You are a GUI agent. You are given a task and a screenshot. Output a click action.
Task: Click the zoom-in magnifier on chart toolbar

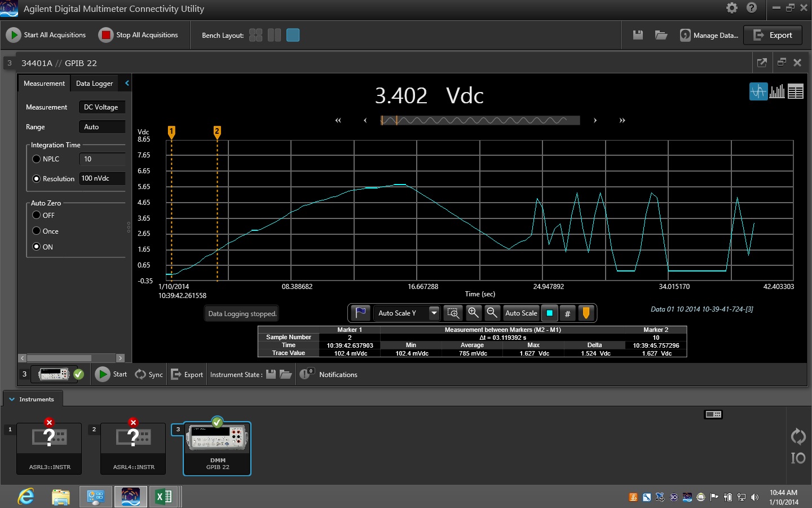473,313
